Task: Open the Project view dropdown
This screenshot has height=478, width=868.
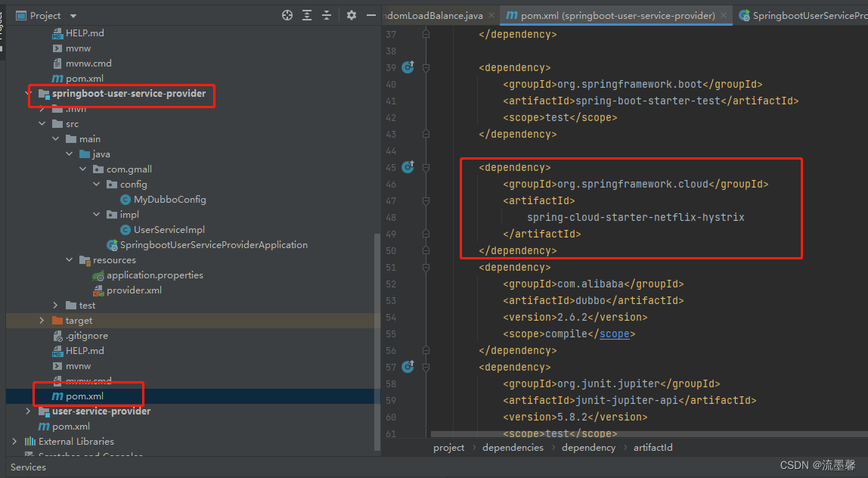Action: pos(73,16)
